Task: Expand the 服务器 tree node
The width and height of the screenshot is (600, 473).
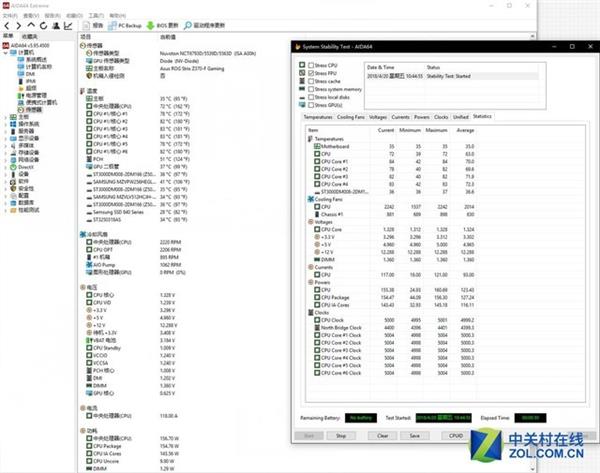Action: coord(5,131)
